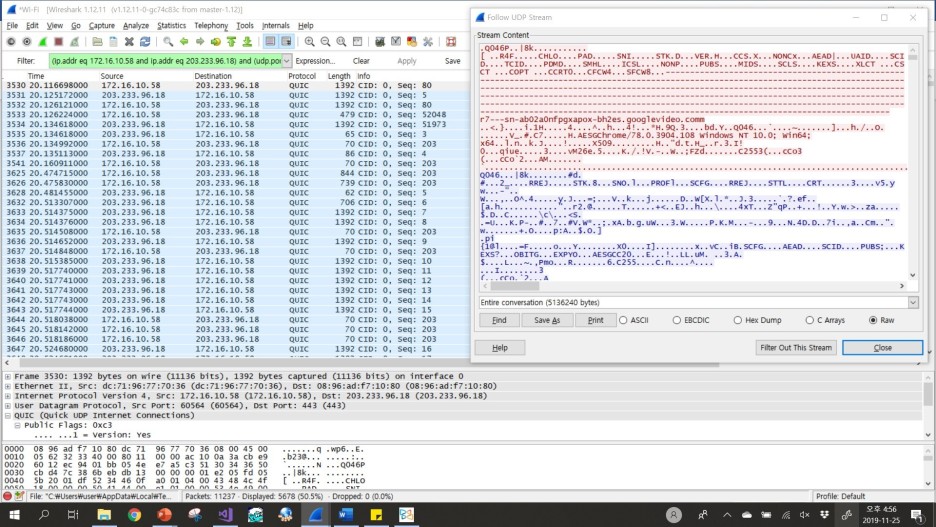Open the Statistics menu
Viewport: 936px width, 527px height.
click(x=171, y=26)
